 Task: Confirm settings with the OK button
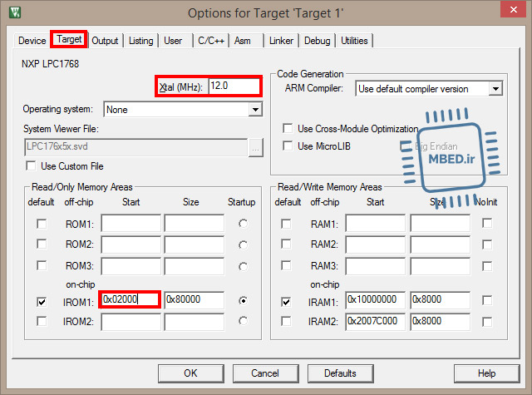191,373
